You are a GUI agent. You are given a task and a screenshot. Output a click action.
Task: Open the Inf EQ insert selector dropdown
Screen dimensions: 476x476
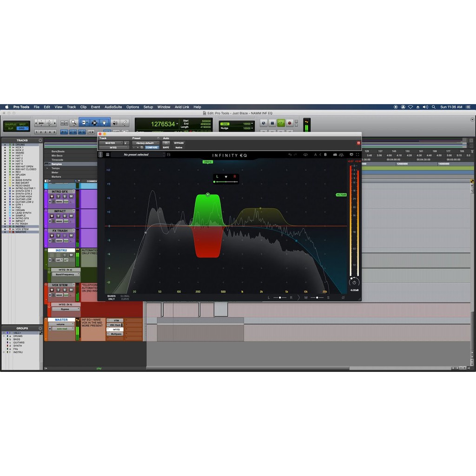(114, 147)
